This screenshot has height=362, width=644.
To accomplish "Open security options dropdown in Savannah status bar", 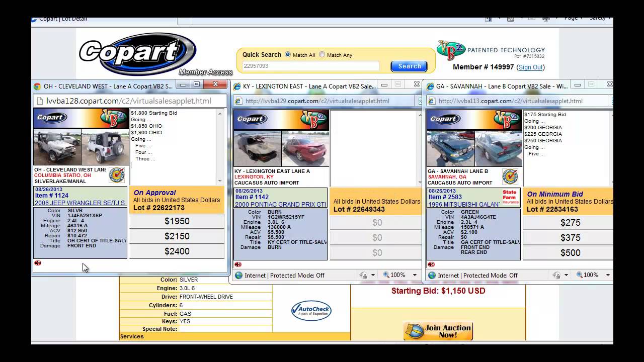I will point(566,275).
